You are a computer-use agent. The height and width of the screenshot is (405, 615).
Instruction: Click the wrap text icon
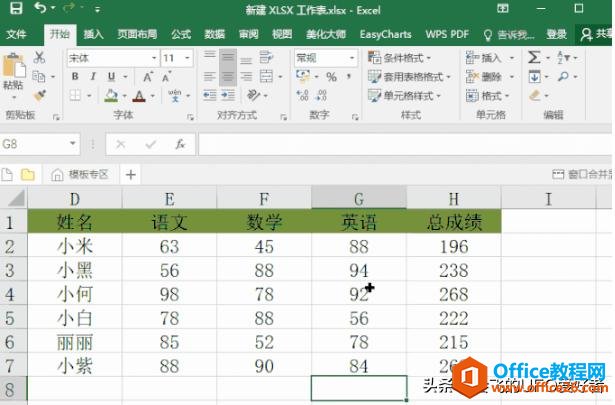[x=266, y=58]
